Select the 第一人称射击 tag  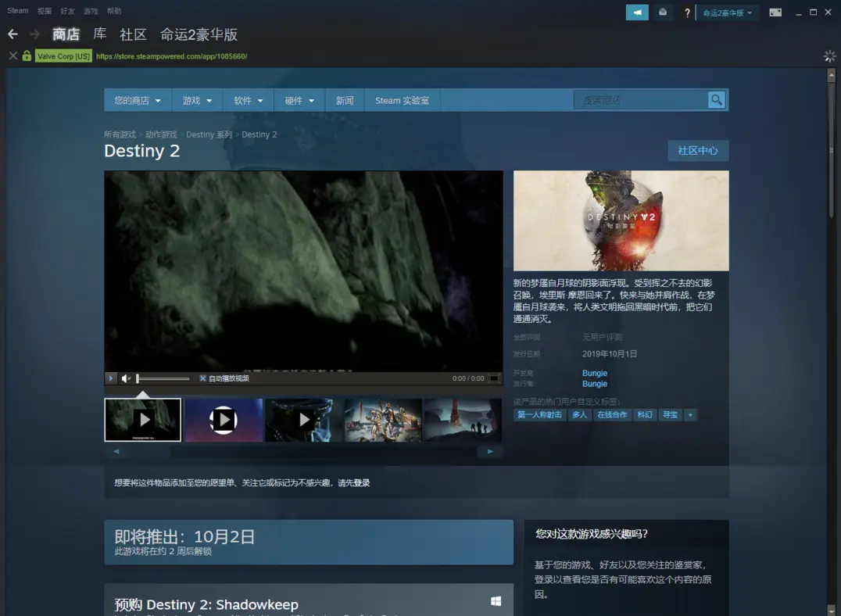point(539,415)
